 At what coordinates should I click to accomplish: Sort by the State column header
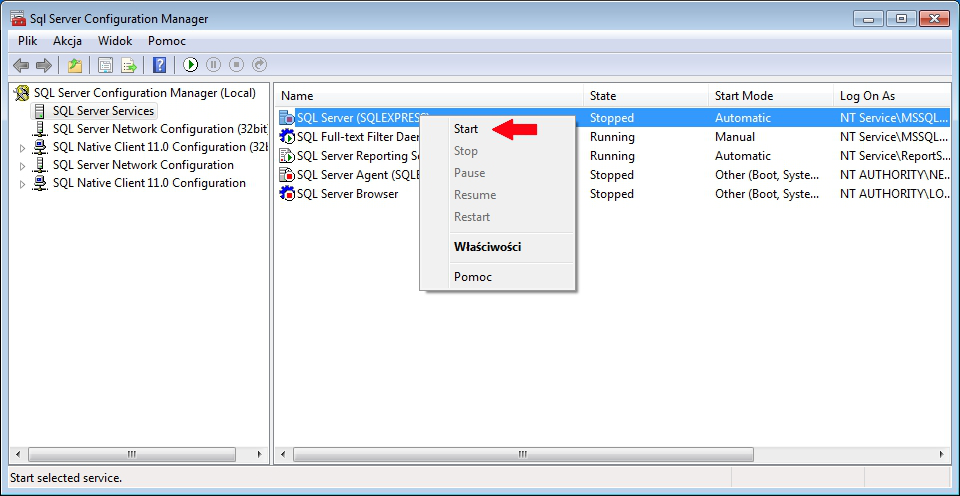pyautogui.click(x=646, y=96)
